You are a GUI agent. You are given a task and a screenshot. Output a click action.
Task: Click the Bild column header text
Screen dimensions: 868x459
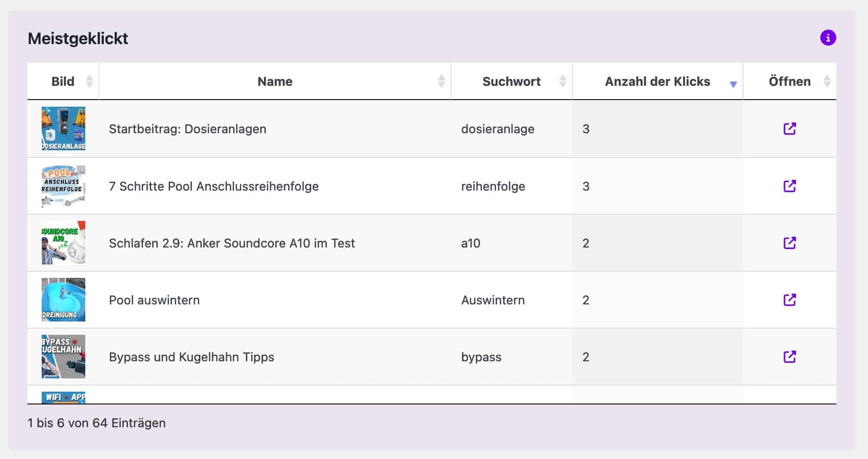pyautogui.click(x=63, y=82)
